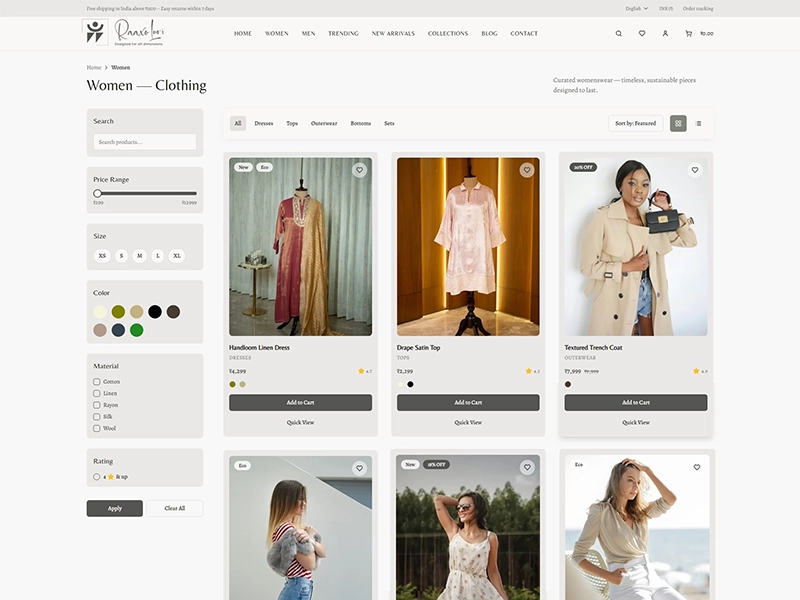Switch to the Dresses category tab
The width and height of the screenshot is (800, 600).
263,123
